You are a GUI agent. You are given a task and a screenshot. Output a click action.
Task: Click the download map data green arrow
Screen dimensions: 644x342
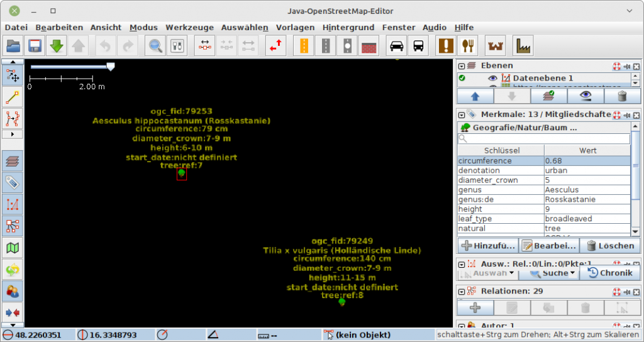click(x=57, y=46)
